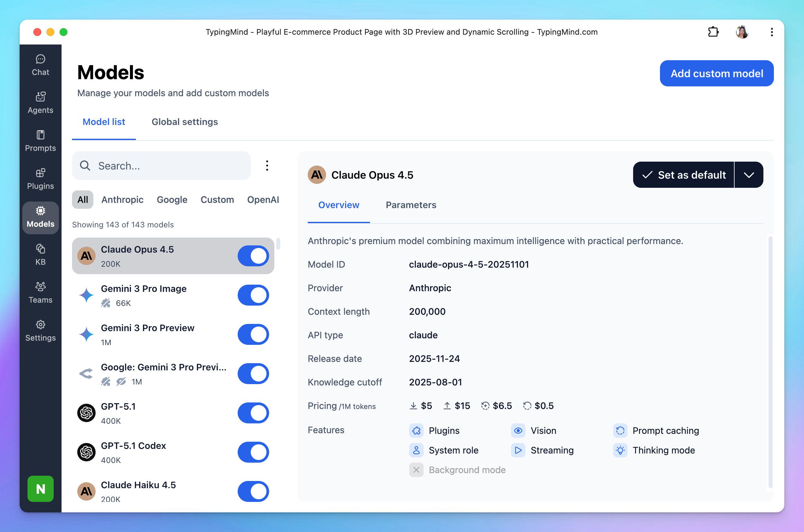Open Settings gear in sidebar
The height and width of the screenshot is (532, 804).
click(x=40, y=331)
